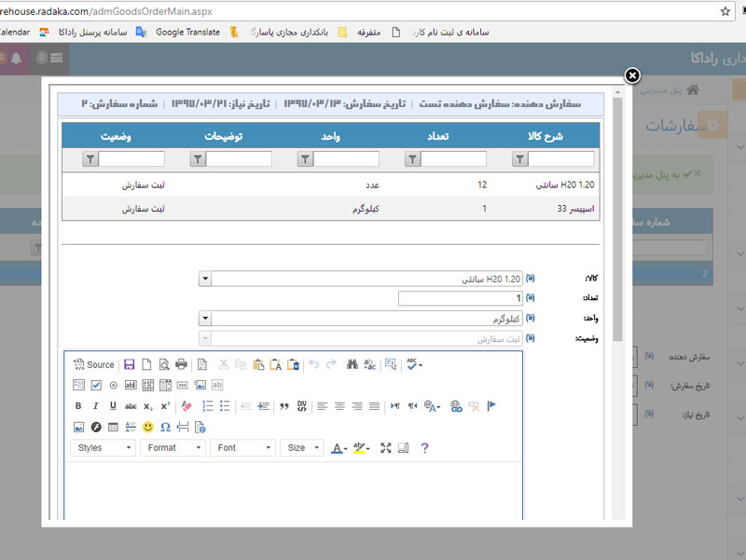Insert a radio button form element
This screenshot has width=746, height=560.
[x=113, y=385]
